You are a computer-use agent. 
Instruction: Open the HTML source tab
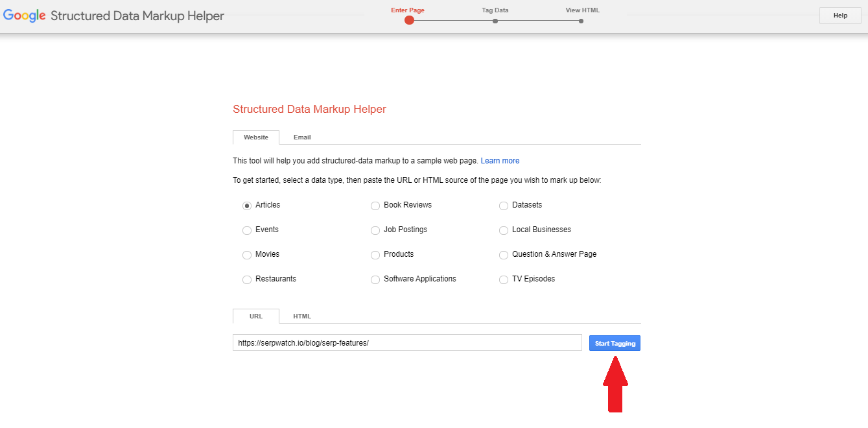pos(302,316)
